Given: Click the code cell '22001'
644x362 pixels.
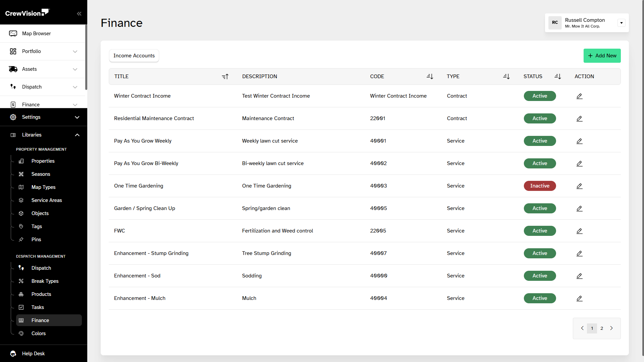Looking at the screenshot, I should pyautogui.click(x=378, y=118).
